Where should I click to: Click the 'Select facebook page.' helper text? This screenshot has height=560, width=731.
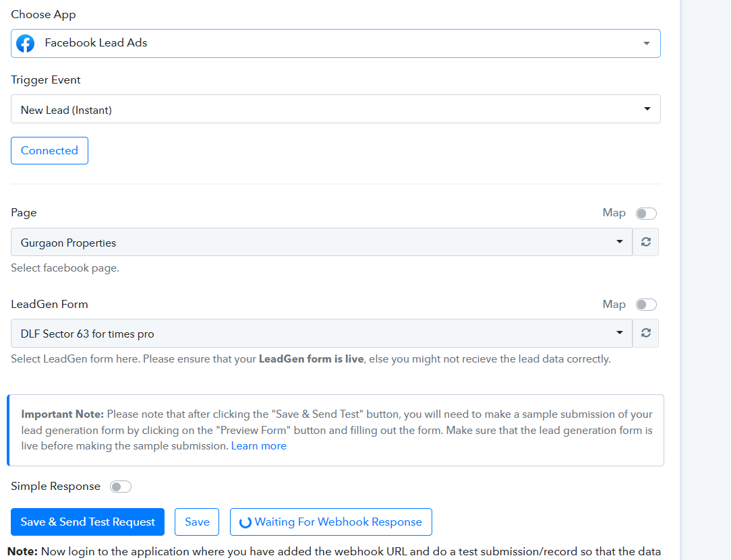coord(65,268)
